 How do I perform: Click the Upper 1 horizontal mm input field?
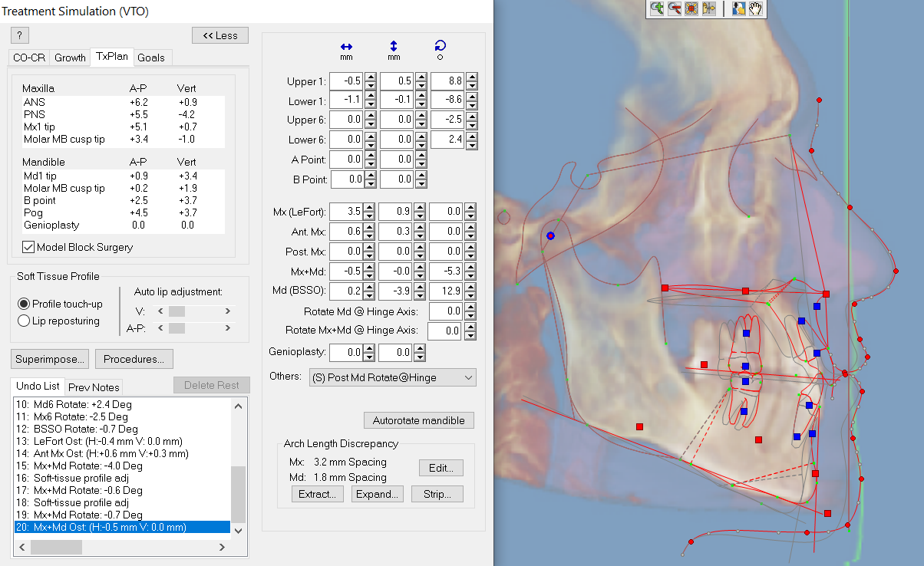click(x=346, y=81)
